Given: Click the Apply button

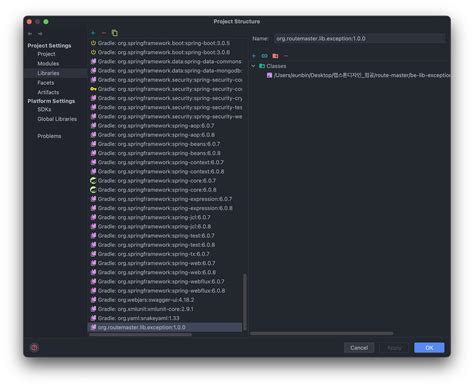Looking at the screenshot, I should coord(394,348).
